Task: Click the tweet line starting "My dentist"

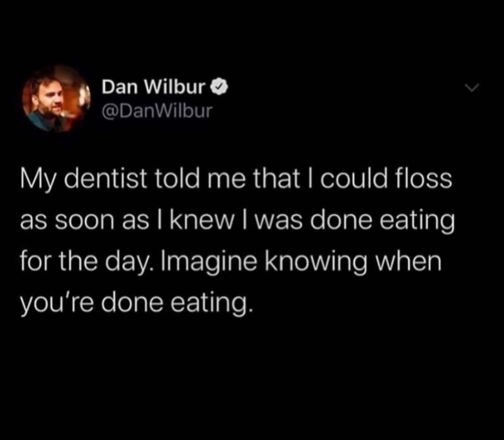Action: [x=236, y=179]
